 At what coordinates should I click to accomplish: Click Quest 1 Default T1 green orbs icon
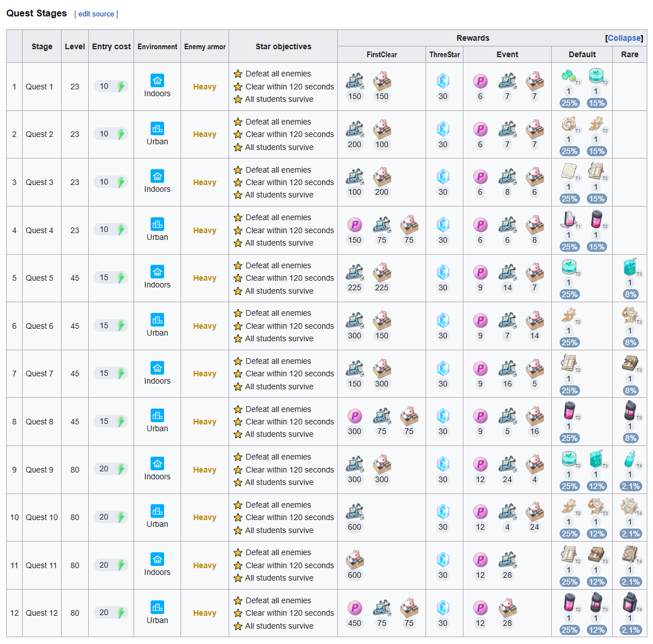(569, 76)
